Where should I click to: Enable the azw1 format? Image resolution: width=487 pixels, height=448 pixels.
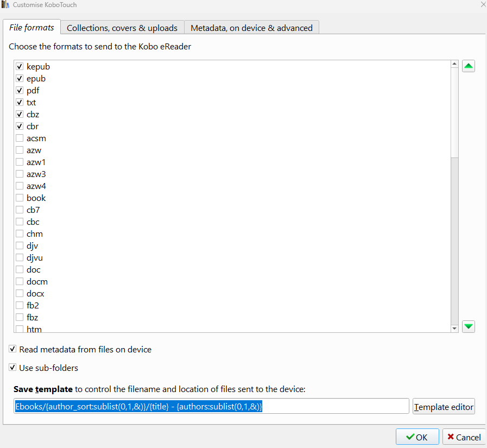point(20,162)
